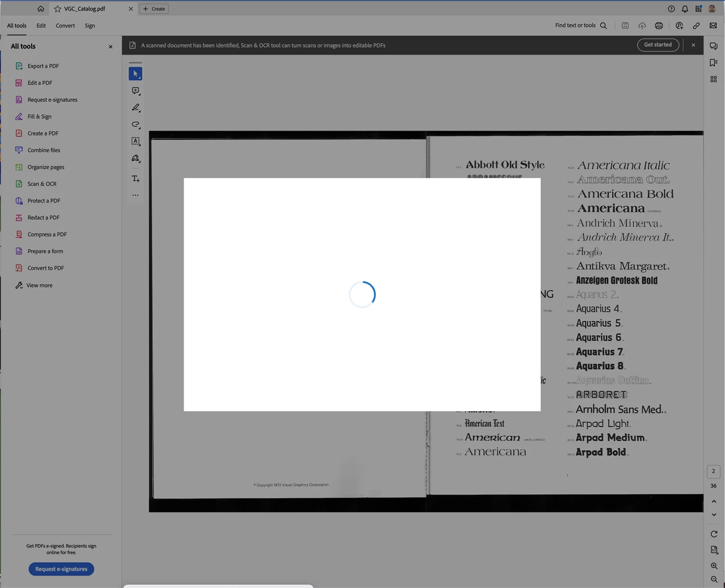Open more quick tools ellipsis
Image resolution: width=725 pixels, height=588 pixels.
click(x=135, y=195)
